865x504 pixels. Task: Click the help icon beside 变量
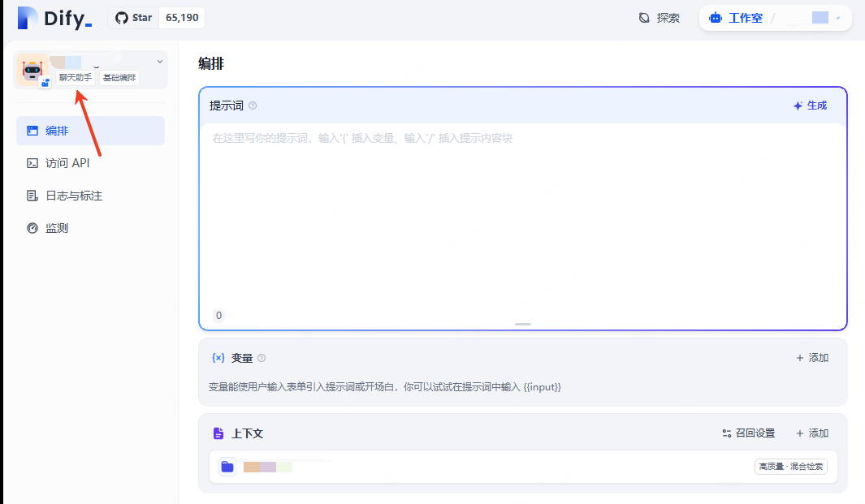click(262, 358)
